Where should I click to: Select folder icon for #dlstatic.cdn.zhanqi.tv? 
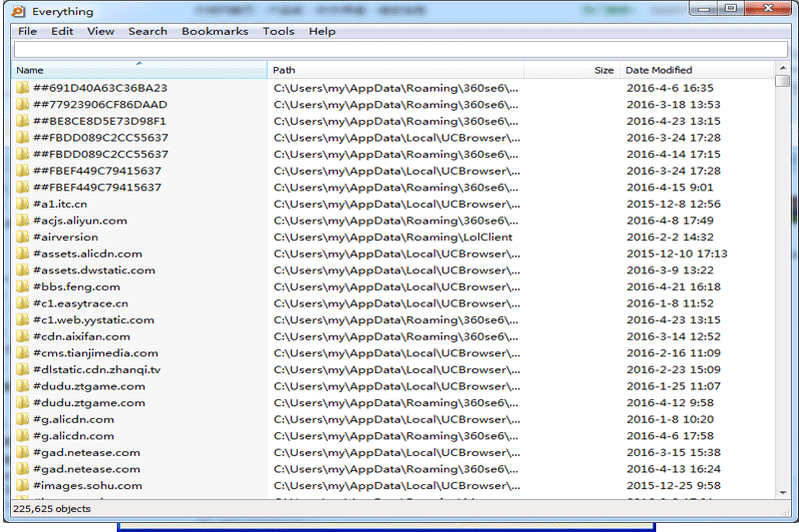(x=22, y=369)
